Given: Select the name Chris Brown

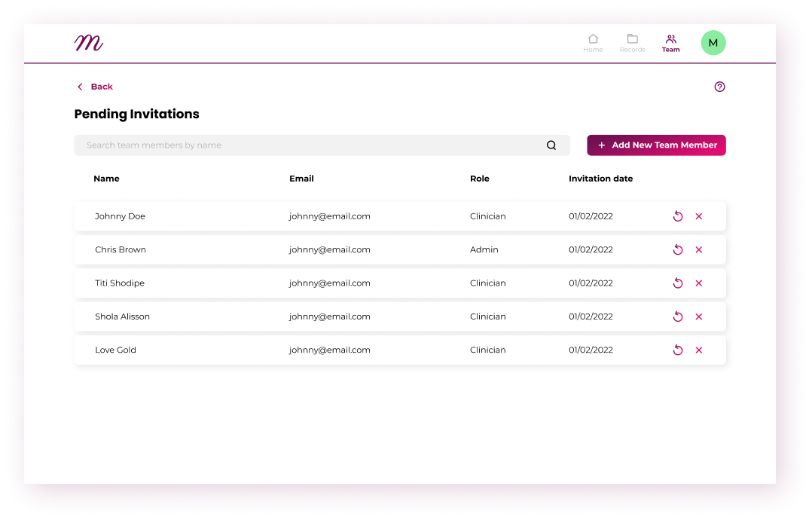Looking at the screenshot, I should click(121, 249).
